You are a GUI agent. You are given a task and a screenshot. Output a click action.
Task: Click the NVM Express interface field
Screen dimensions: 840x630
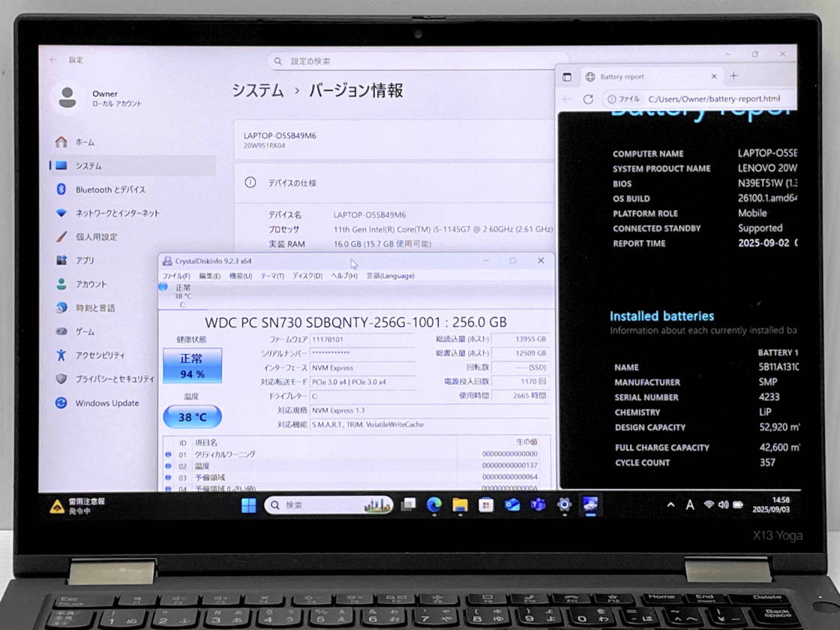coord(363,367)
